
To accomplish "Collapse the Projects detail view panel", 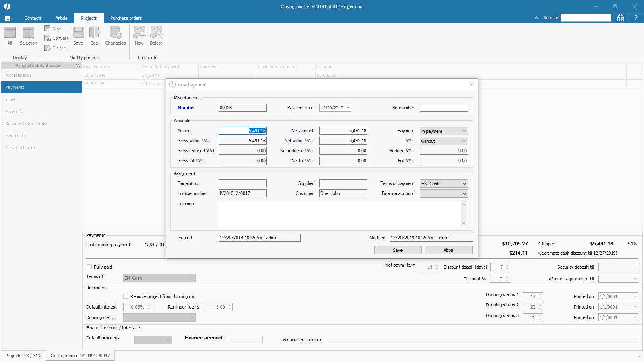I will tap(78, 66).
